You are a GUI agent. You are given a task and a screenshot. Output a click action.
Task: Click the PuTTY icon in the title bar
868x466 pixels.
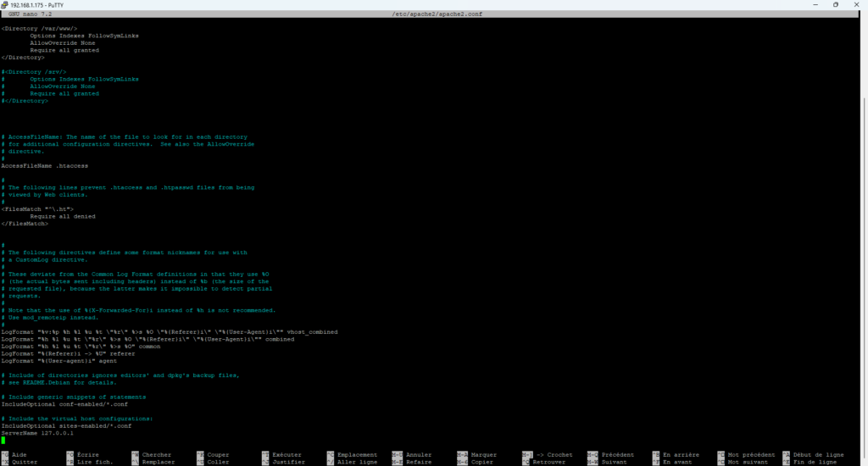[x=6, y=5]
